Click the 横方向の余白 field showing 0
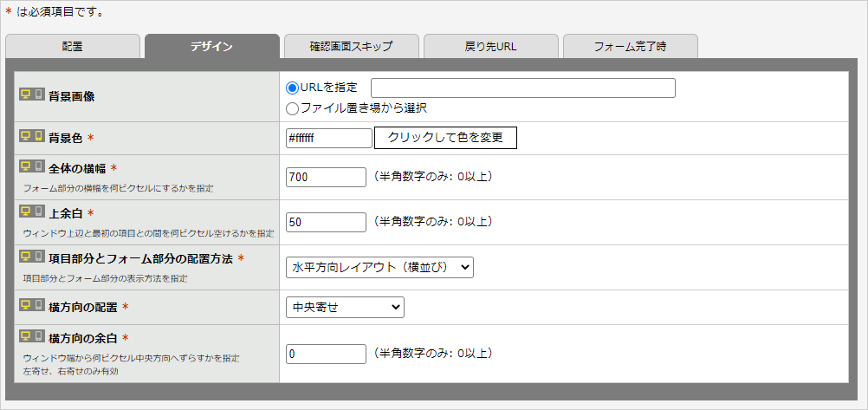 326,354
